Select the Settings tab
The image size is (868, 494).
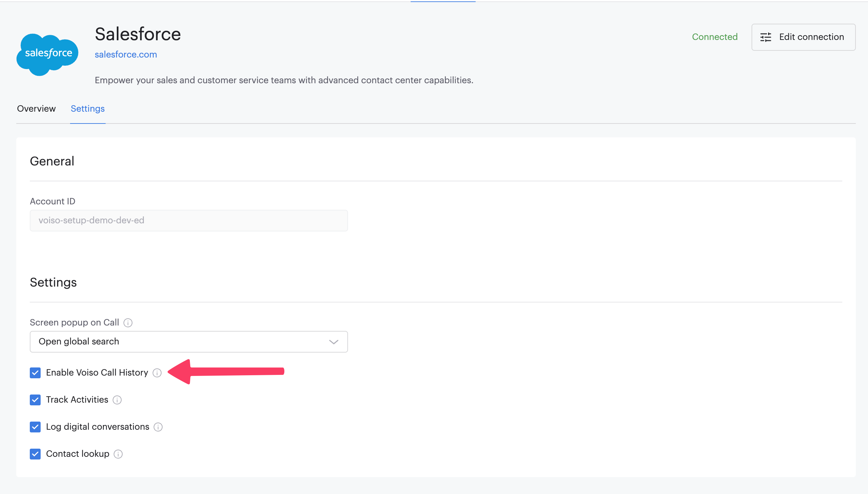click(x=88, y=109)
